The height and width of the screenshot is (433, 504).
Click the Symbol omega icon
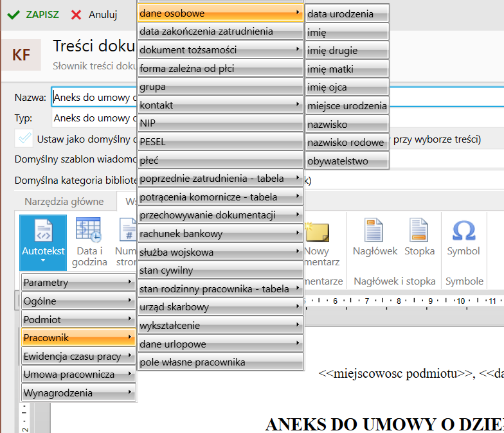point(464,231)
